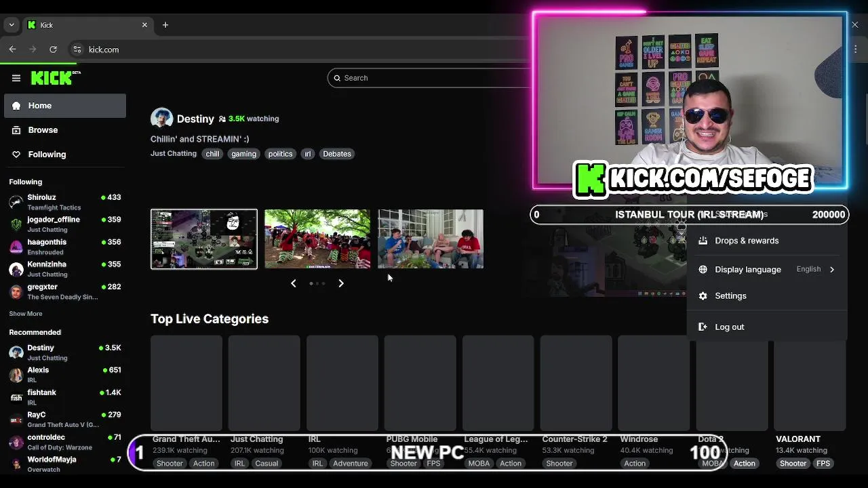The width and height of the screenshot is (868, 488).
Task: Click Recommended section label
Action: pos(35,332)
